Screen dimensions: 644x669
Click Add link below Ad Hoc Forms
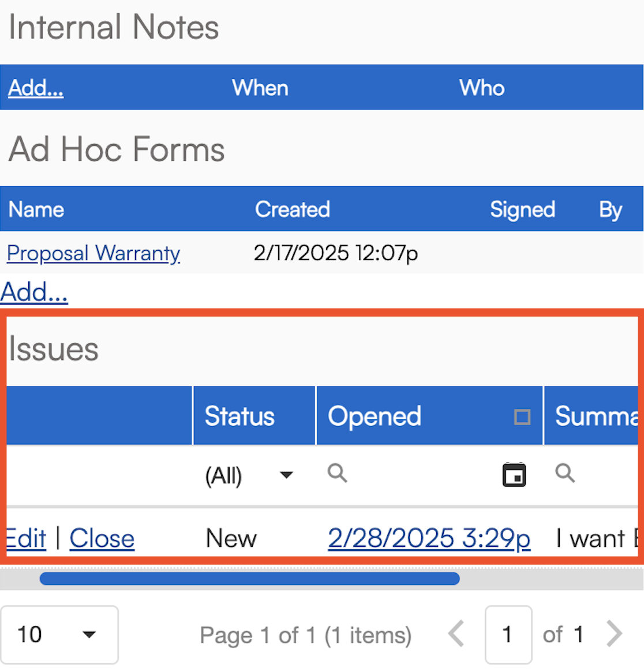[x=34, y=292]
